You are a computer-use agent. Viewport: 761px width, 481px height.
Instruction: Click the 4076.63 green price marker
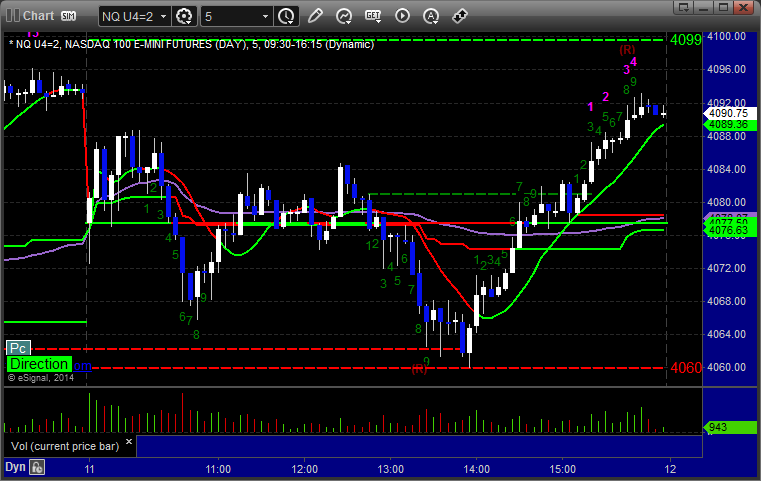click(x=730, y=231)
